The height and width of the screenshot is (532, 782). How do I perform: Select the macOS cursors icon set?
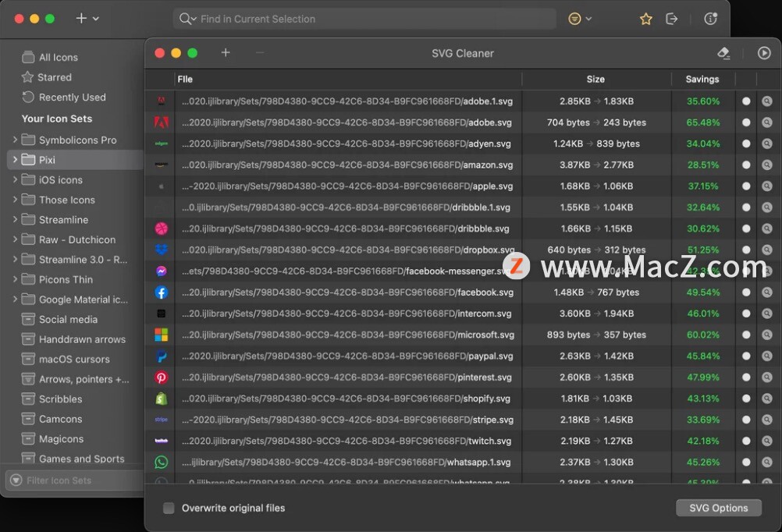click(x=75, y=359)
